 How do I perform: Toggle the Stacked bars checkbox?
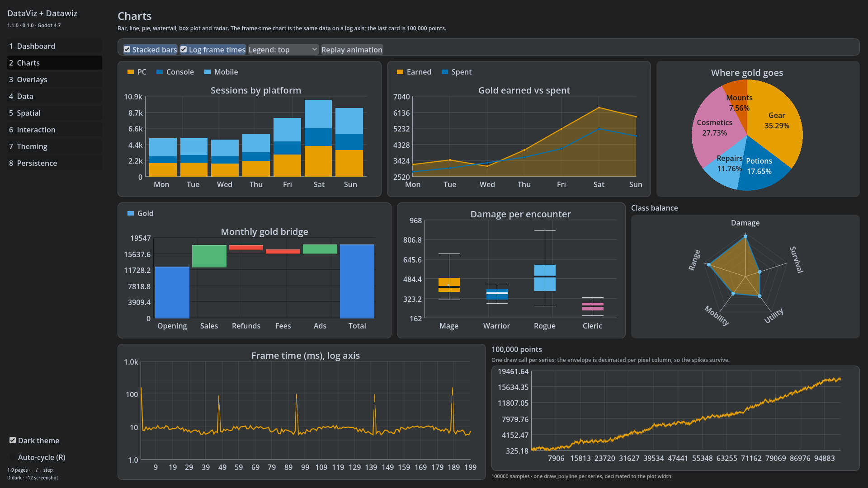pos(151,50)
